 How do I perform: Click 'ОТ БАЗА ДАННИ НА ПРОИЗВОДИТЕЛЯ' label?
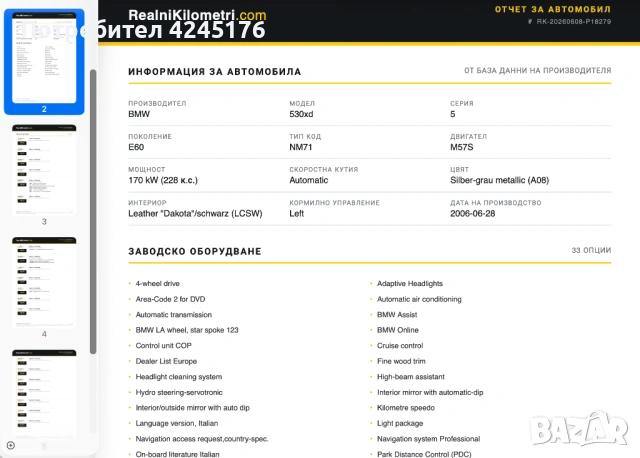pos(538,71)
